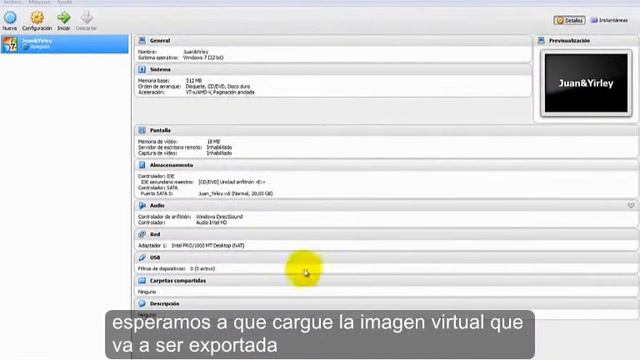Open the Red section header link
Screen dimensions: 640x360
pos(155,234)
